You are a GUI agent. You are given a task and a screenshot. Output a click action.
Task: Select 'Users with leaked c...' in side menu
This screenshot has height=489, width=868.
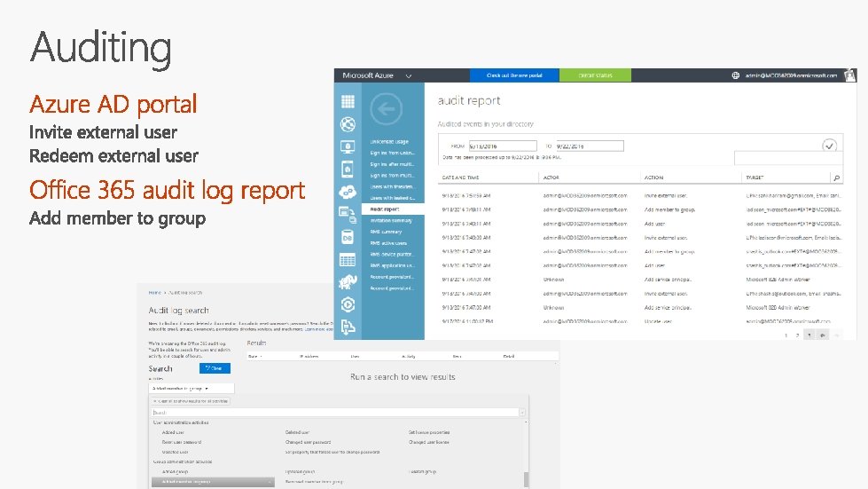coord(392,198)
